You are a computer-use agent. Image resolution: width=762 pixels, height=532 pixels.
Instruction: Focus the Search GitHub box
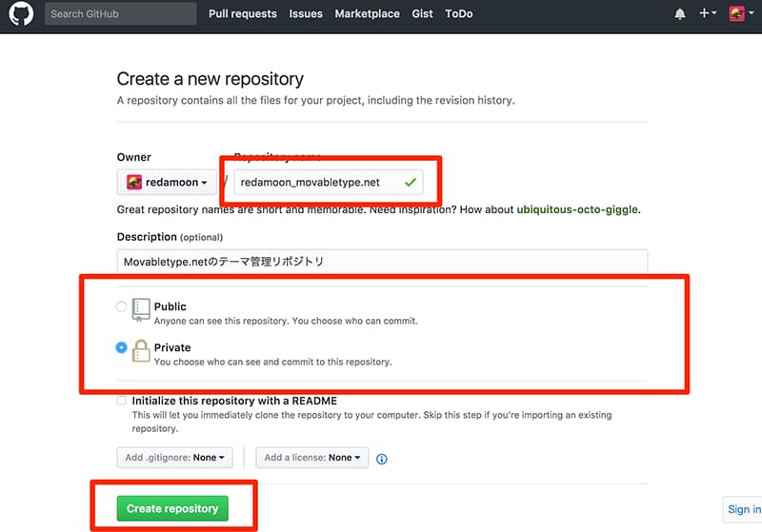[x=120, y=14]
